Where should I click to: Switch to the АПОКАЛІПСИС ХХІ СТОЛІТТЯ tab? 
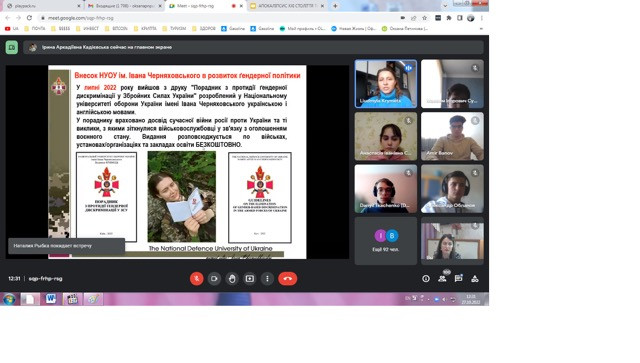(287, 6)
